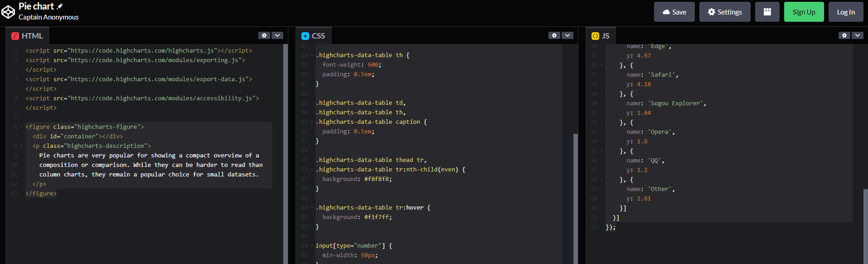Click the export-data.js script URL
868x264 pixels.
[158, 79]
